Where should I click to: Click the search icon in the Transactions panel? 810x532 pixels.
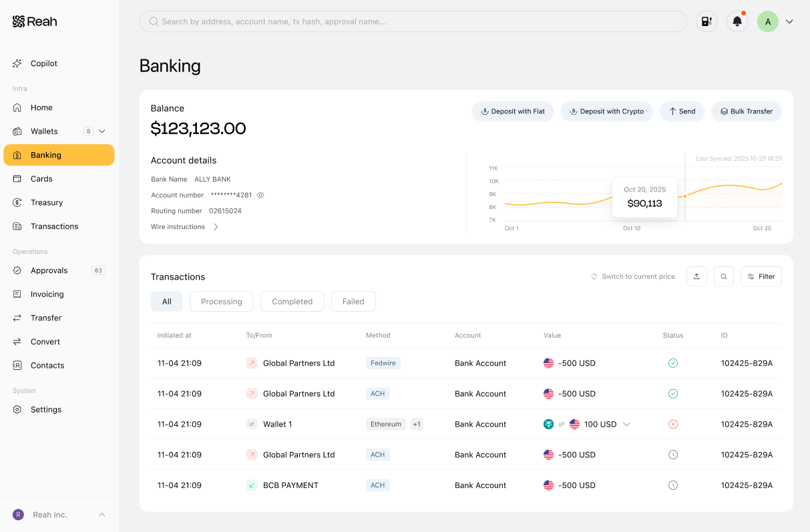click(724, 276)
